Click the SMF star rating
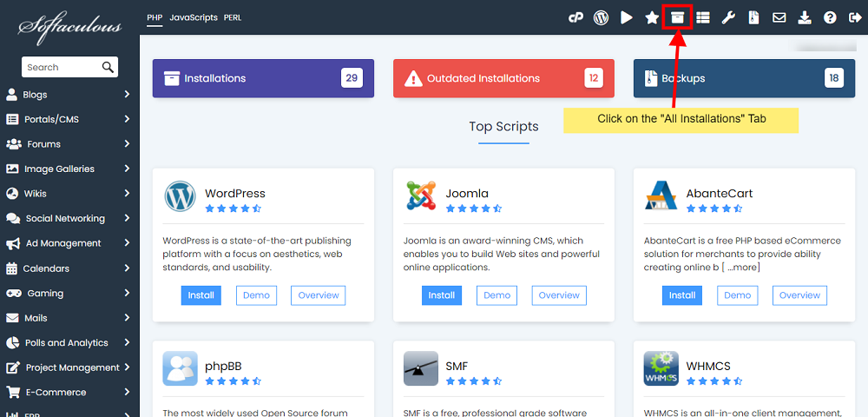868x417 pixels. pyautogui.click(x=474, y=381)
